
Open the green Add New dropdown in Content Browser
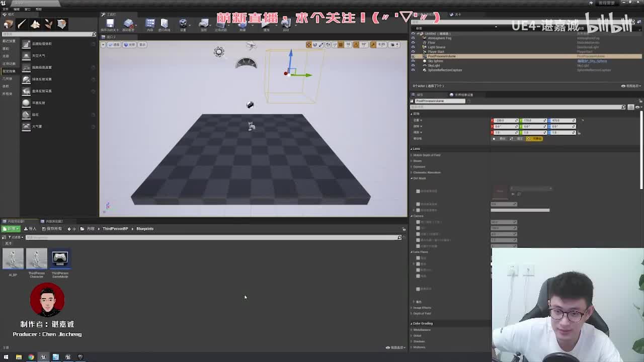11,229
